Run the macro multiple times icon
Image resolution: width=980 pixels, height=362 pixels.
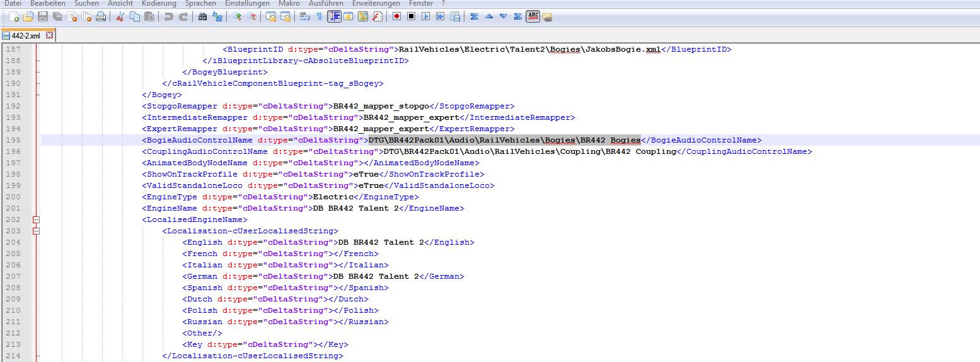pyautogui.click(x=440, y=16)
